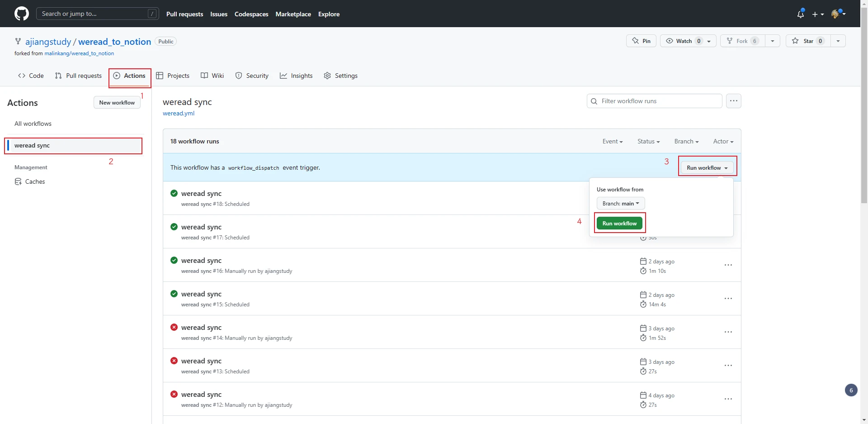Click the round badge showing 6
Screen dimensions: 868x424
851,390
